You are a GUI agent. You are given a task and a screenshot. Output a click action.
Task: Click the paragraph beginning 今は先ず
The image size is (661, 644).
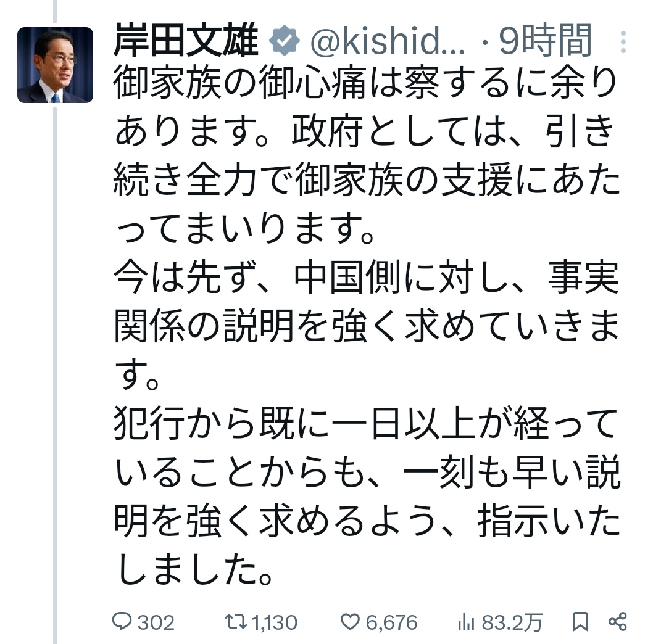click(x=367, y=325)
